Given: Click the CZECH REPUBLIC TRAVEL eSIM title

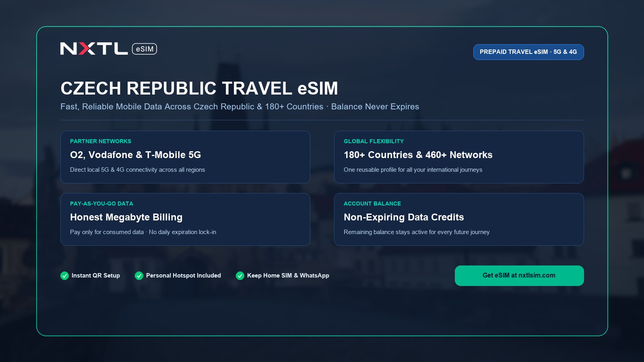Looking at the screenshot, I should coord(199,88).
